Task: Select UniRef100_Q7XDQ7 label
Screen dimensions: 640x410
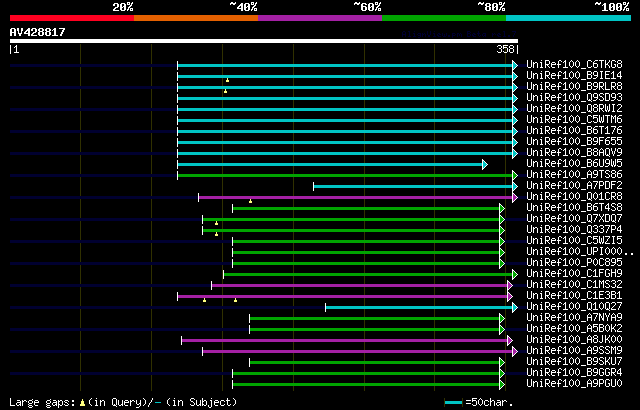Action: (x=574, y=219)
